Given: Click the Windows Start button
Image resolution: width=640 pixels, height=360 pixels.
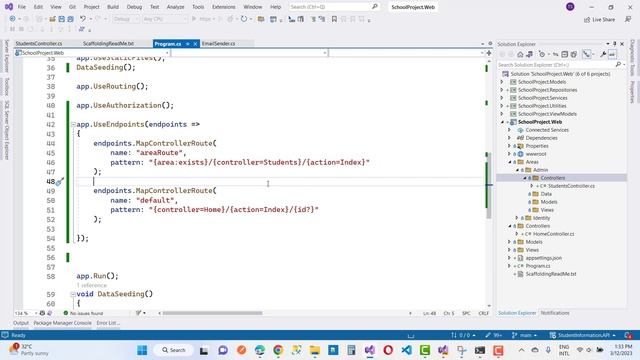Looking at the screenshot, I should [142, 350].
